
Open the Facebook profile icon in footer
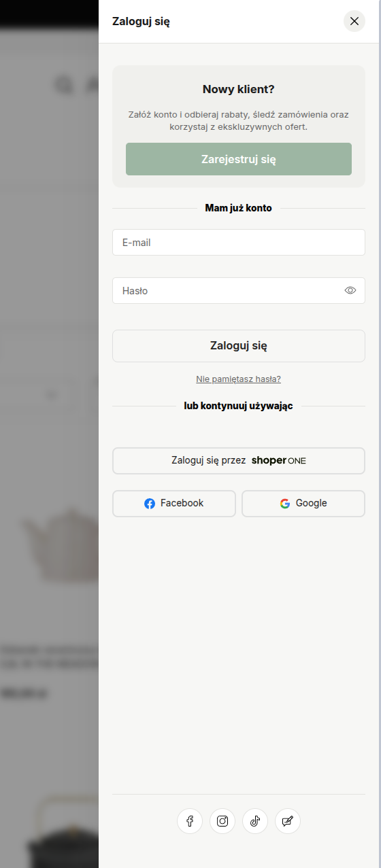[x=190, y=821]
